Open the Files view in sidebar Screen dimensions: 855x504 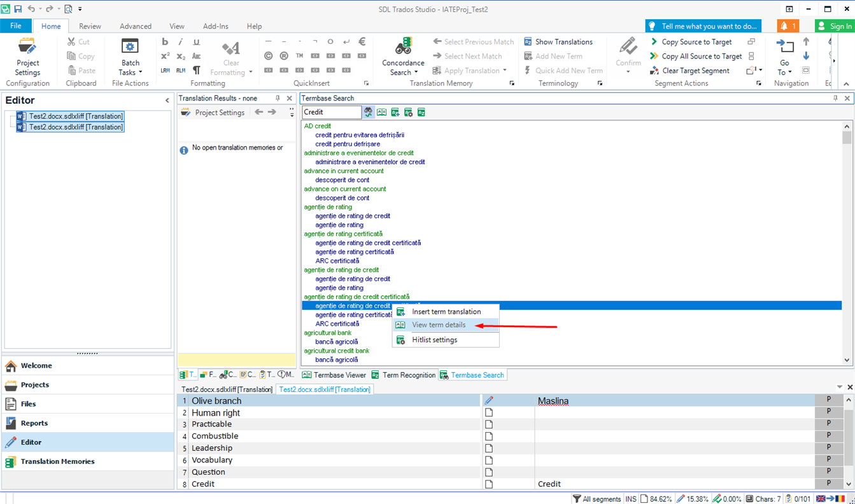click(88, 404)
